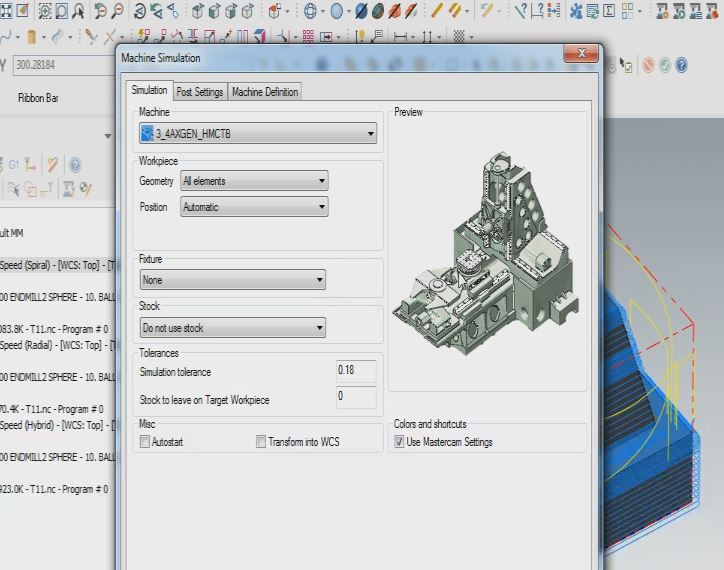Screen dimensions: 724x570
Task: Click the G1 post icon in Operations Manager
Action: pos(13,165)
